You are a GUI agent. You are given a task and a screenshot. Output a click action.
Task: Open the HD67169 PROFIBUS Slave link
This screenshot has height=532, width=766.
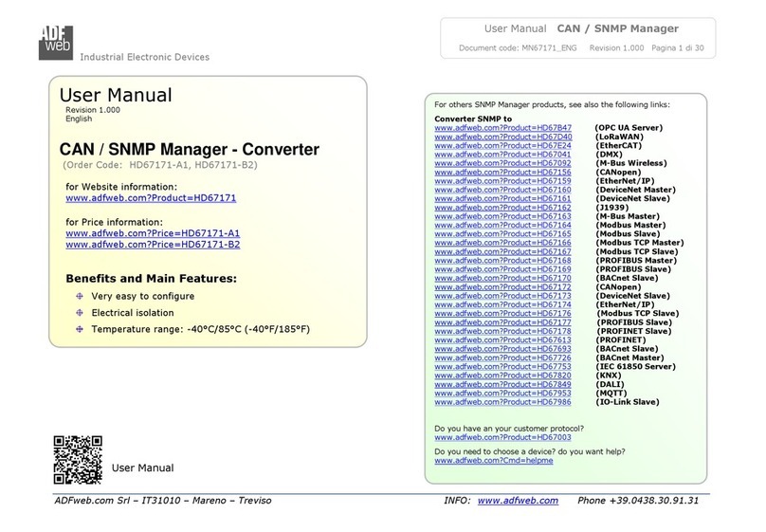pyautogui.click(x=502, y=269)
